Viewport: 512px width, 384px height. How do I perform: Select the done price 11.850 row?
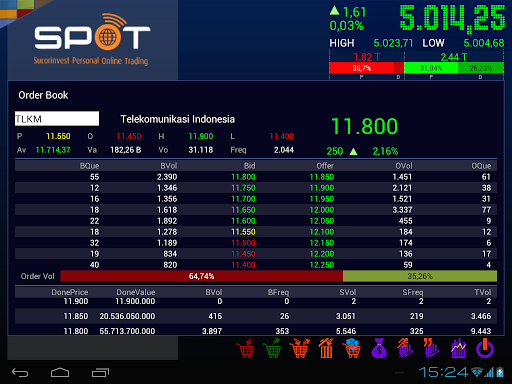click(256, 316)
